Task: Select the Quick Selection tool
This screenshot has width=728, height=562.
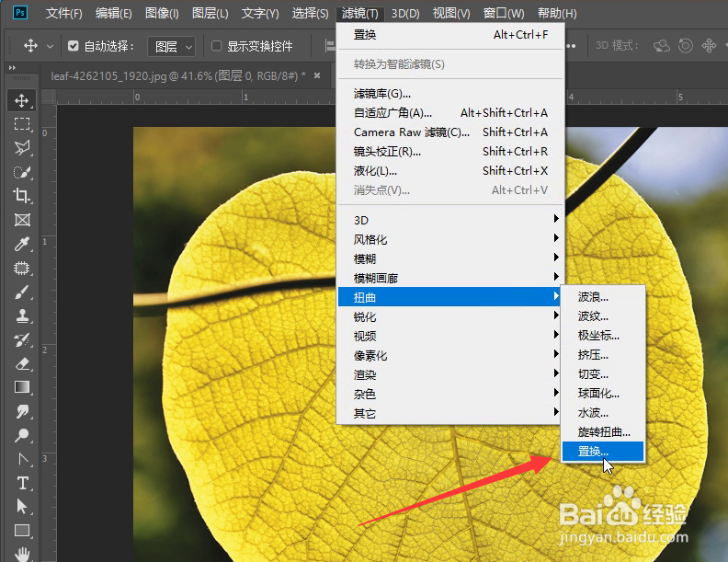Action: (x=21, y=172)
